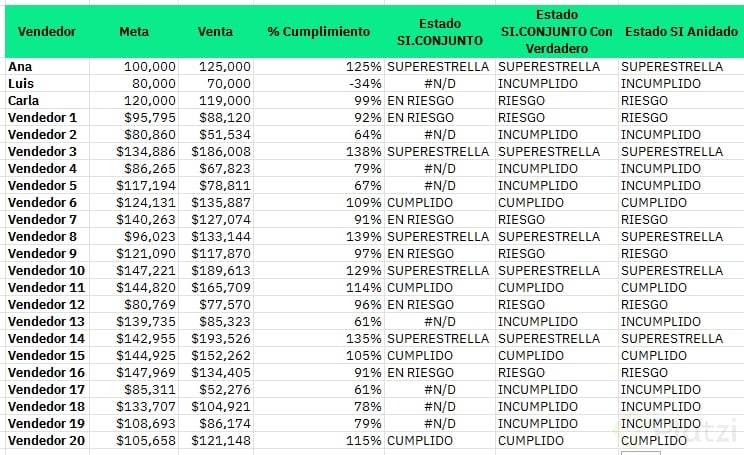Select the Estado SI.CONJUNTO header cell
Image resolution: width=744 pixels, height=455 pixels.
tap(438, 32)
